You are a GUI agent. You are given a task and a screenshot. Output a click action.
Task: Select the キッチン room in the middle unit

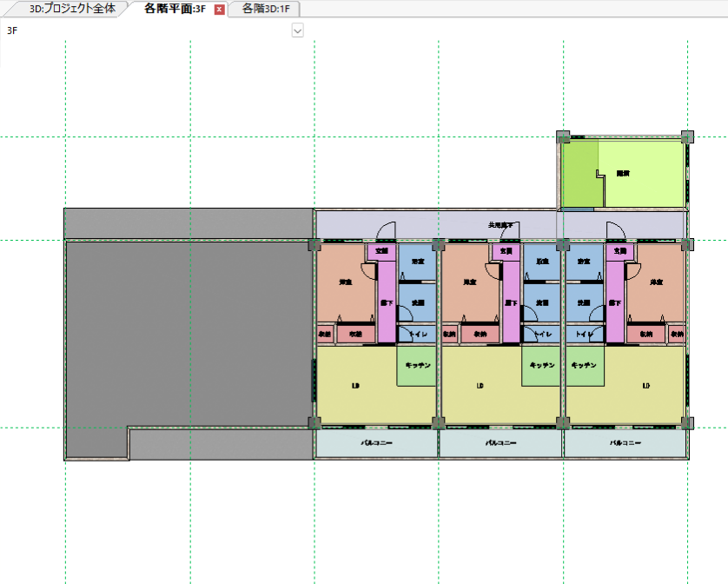click(x=541, y=366)
